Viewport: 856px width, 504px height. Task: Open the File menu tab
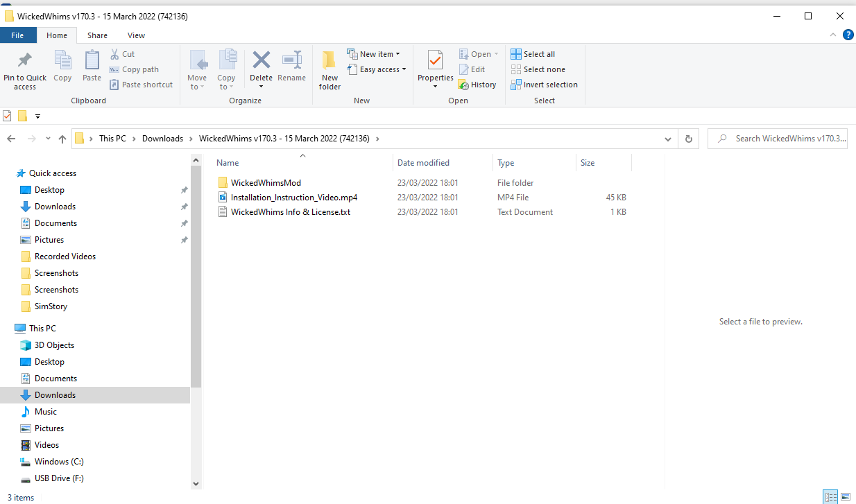coord(18,35)
